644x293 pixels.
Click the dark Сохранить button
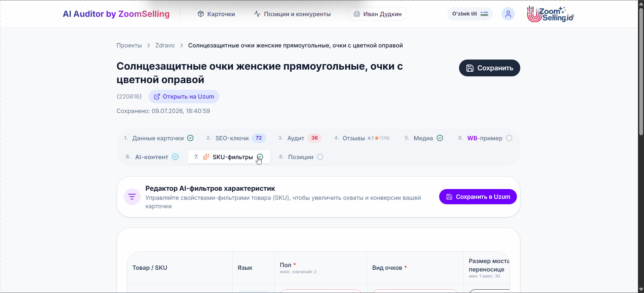tap(489, 68)
